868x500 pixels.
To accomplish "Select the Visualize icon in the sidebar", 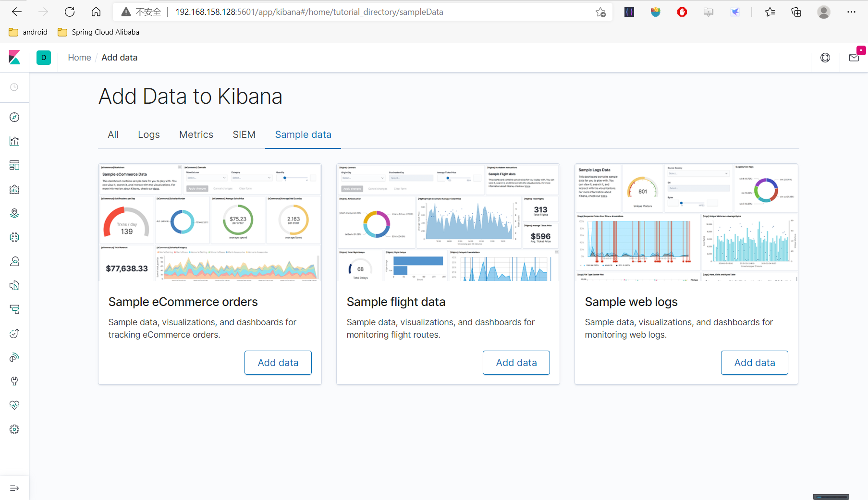I will pos(14,141).
